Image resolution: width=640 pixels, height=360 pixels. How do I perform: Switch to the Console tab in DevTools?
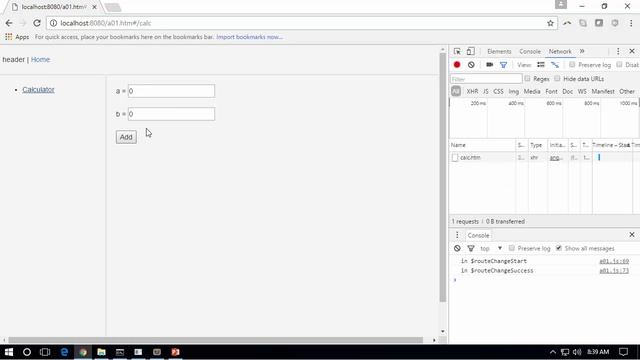pyautogui.click(x=530, y=51)
